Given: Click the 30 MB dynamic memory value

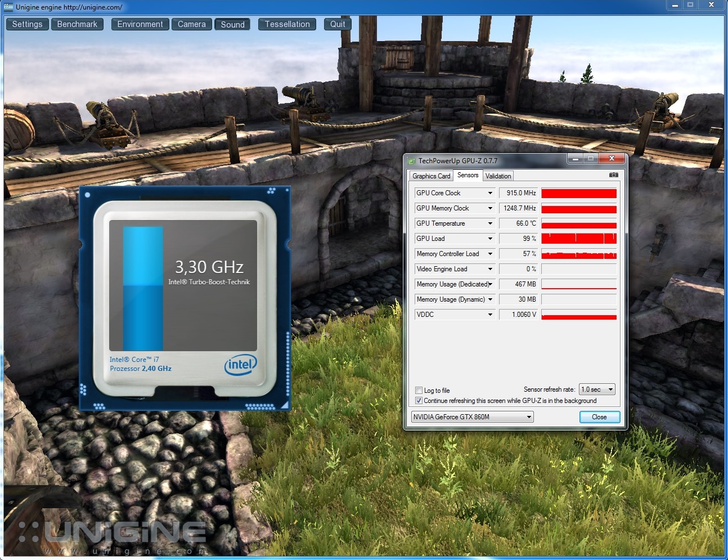Looking at the screenshot, I should 518,299.
